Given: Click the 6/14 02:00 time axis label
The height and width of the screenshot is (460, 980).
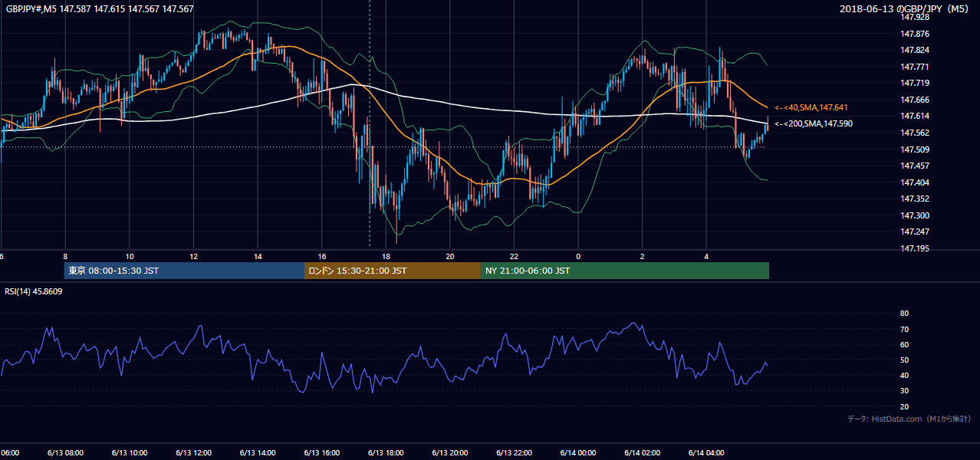Looking at the screenshot, I should click(642, 452).
